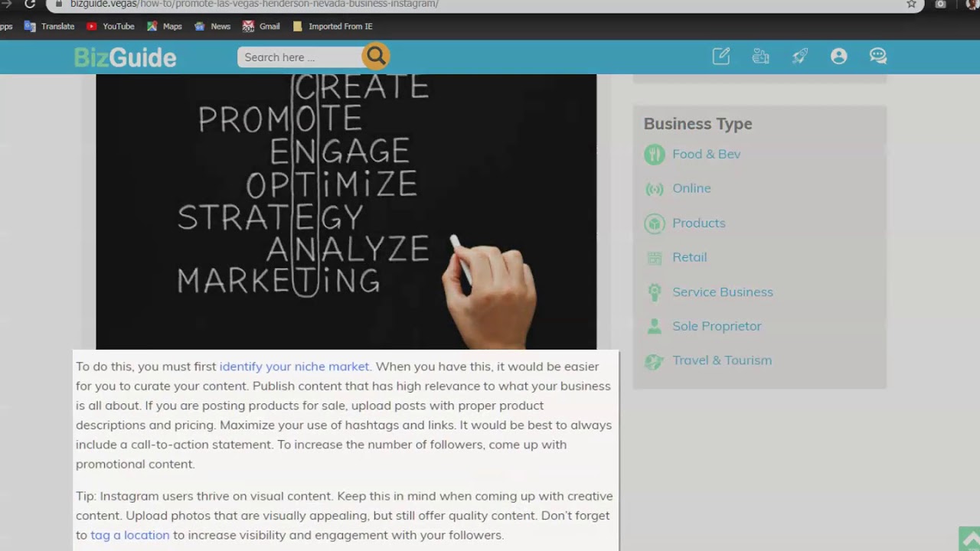Click the browser address bar URL
The height and width of the screenshot is (551, 980).
254,4
